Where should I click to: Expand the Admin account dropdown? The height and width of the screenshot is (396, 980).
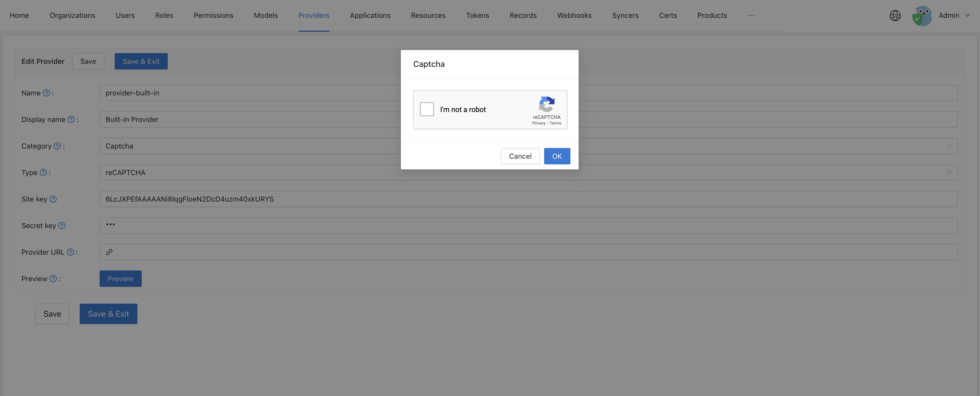(x=967, y=16)
